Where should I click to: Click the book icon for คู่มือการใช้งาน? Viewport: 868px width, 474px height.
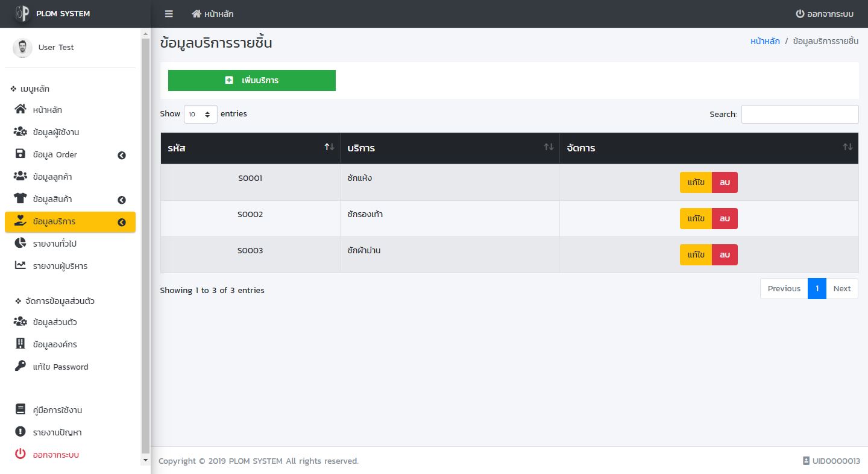20,410
